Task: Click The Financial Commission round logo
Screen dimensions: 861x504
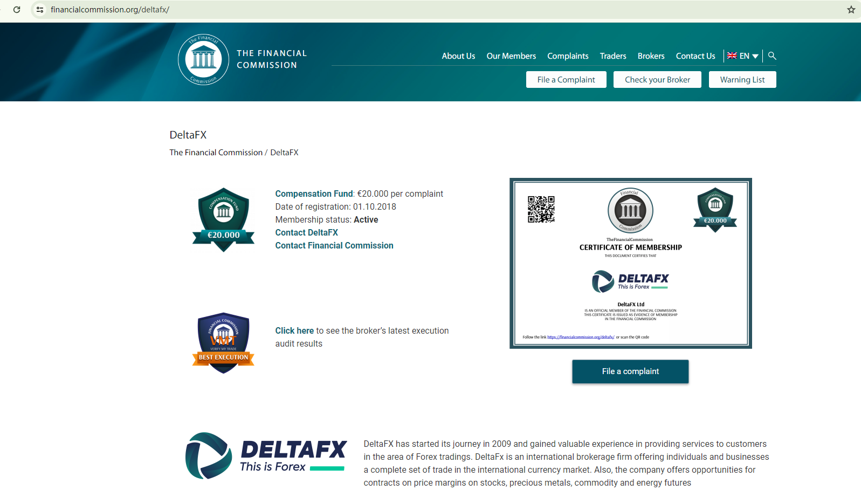Action: coord(204,59)
